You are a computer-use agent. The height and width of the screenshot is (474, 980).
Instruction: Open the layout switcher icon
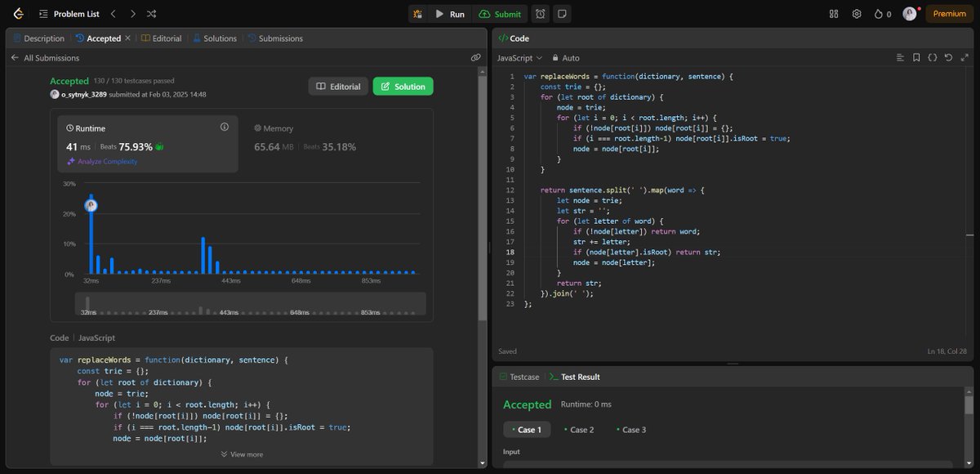click(834, 14)
